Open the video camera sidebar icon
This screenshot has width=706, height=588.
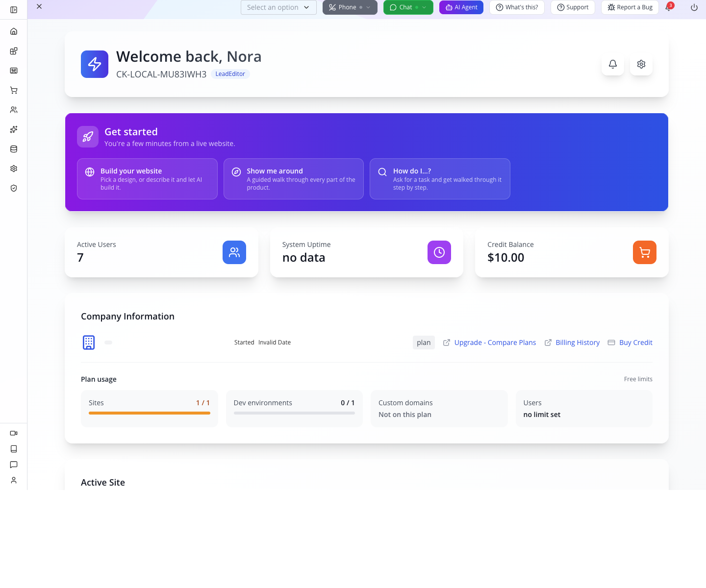(x=14, y=433)
